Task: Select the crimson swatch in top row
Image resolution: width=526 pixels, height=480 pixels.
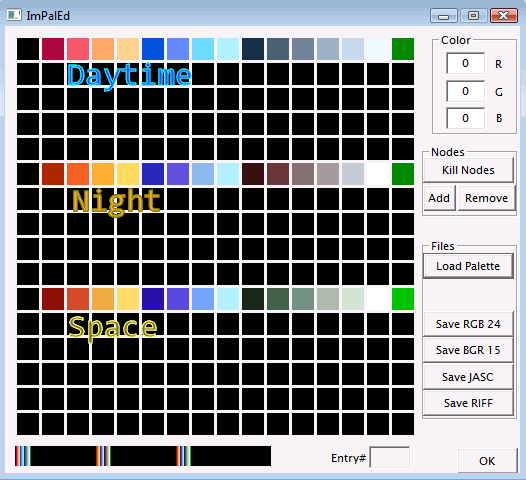Action: pos(53,49)
